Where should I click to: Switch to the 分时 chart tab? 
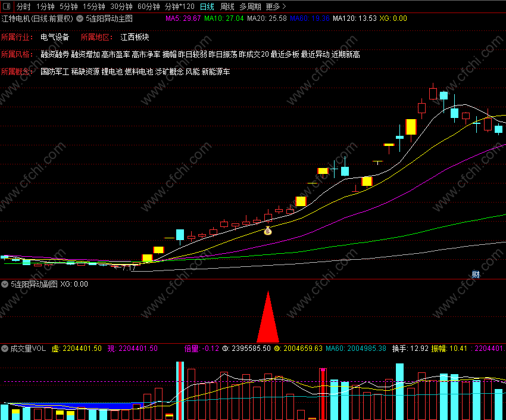pyautogui.click(x=23, y=7)
